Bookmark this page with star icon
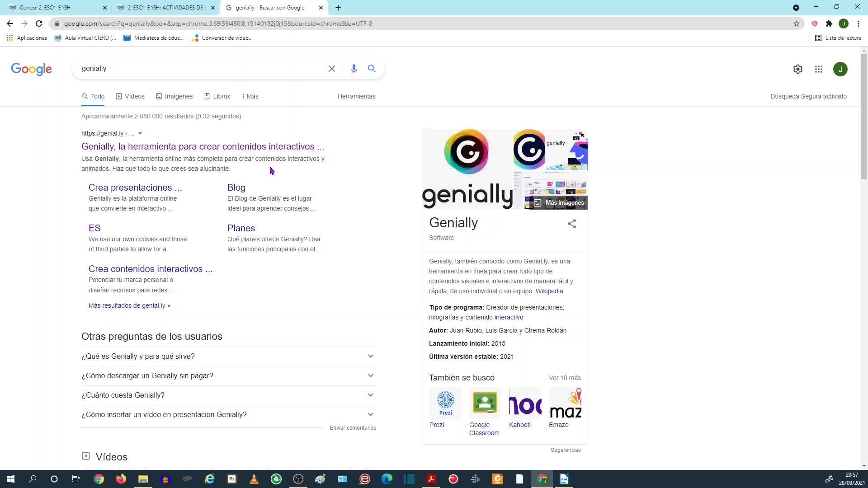868x488 pixels. (x=796, y=23)
